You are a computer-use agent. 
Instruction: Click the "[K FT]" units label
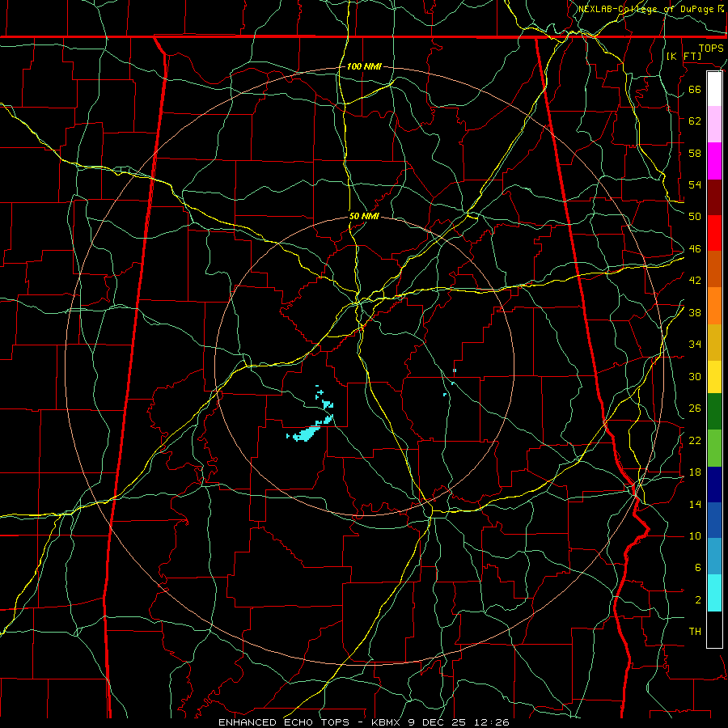(684, 56)
